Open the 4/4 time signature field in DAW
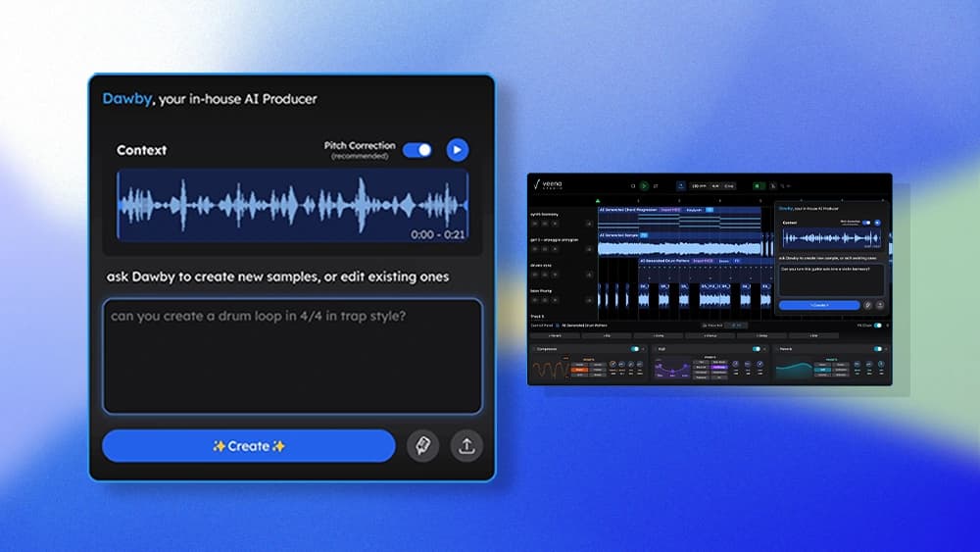Image resolution: width=980 pixels, height=552 pixels. (715, 186)
